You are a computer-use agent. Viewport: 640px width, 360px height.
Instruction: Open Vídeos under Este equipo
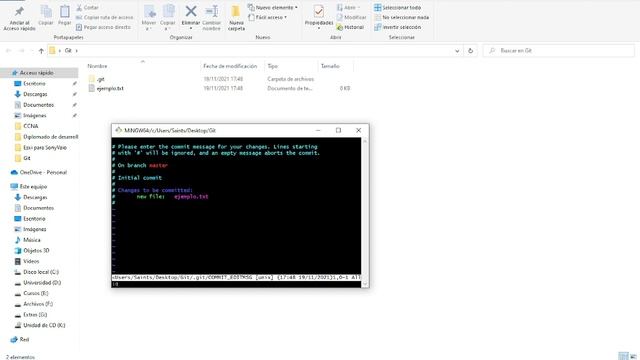pos(31,261)
